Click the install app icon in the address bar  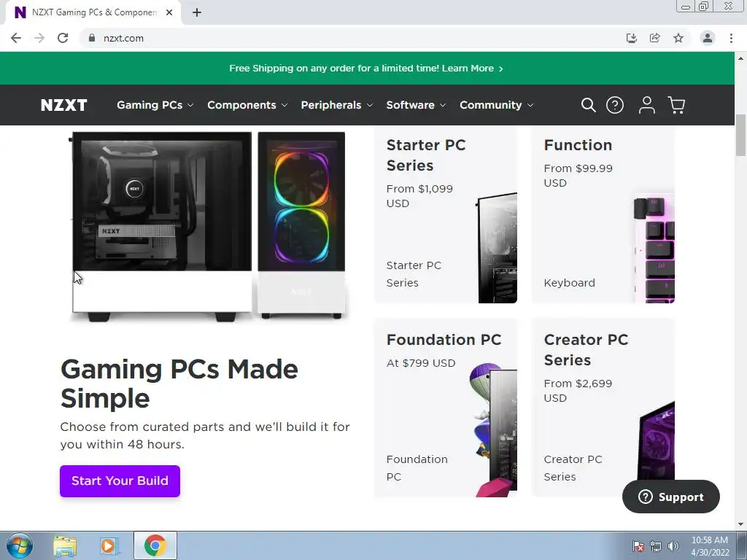[x=631, y=38]
